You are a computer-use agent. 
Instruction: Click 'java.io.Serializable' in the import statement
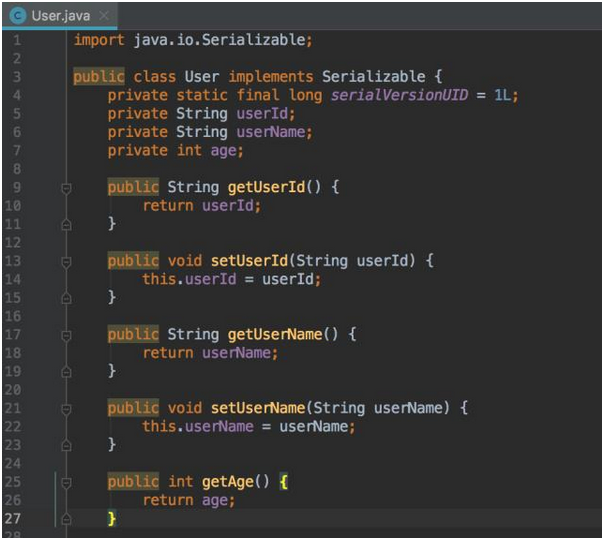coord(219,40)
